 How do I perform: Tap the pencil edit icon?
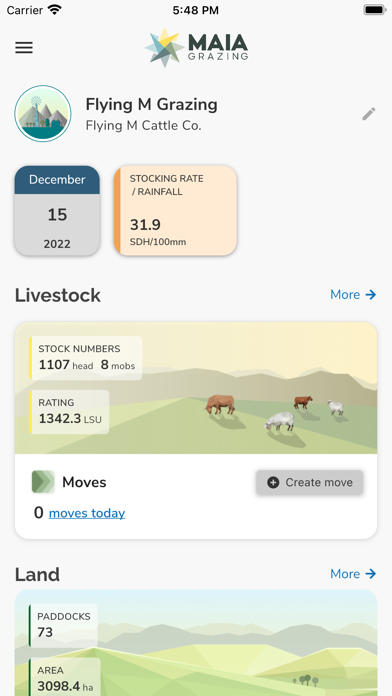pyautogui.click(x=368, y=114)
